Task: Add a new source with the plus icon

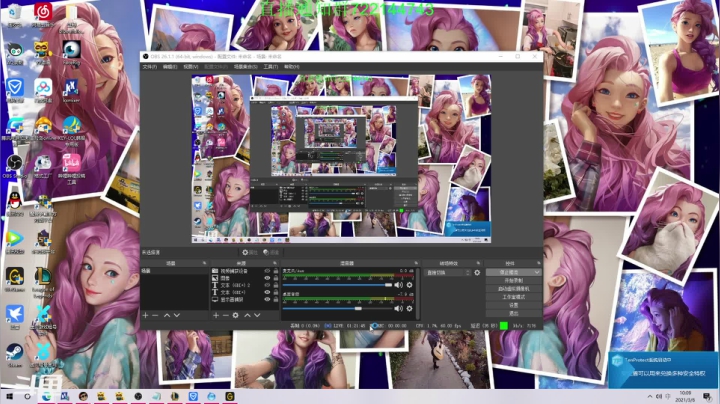Action: pos(216,315)
